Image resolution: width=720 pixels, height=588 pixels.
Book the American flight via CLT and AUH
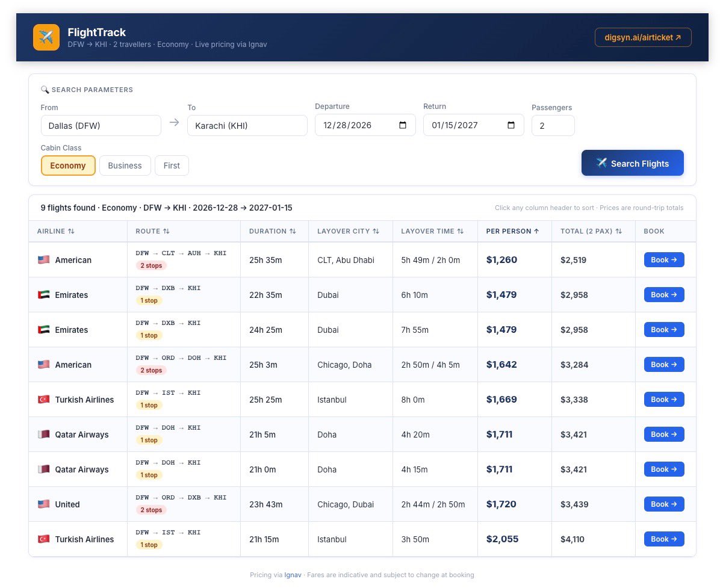coord(664,260)
